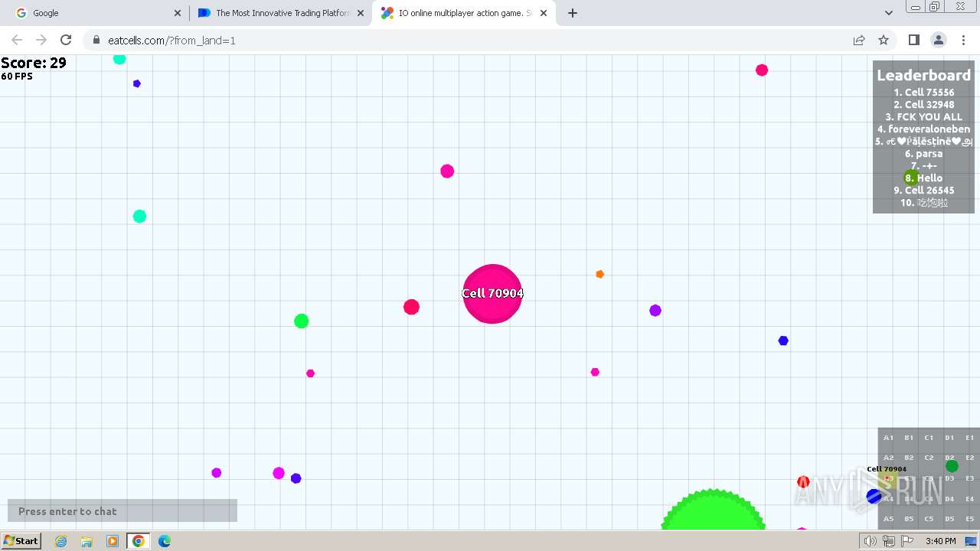Click the system tray volume icon
This screenshot has width=980, height=551.
click(871, 541)
